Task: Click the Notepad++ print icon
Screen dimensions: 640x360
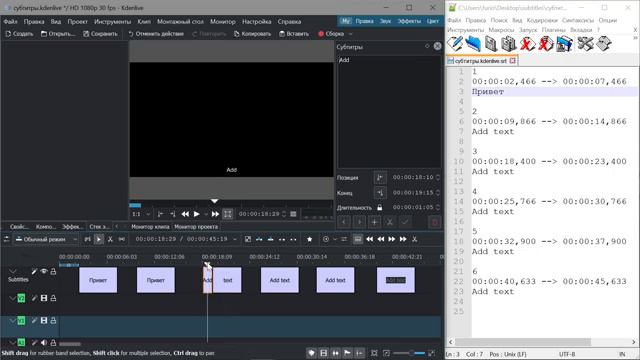Action: (564, 44)
